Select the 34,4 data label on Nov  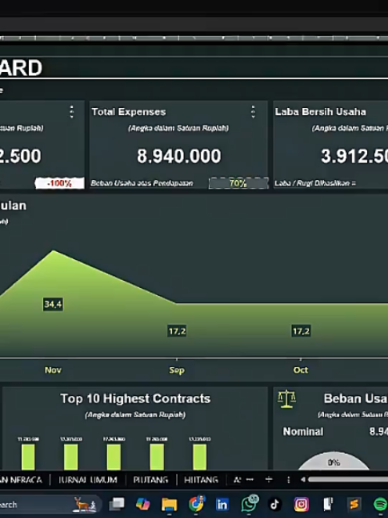(x=53, y=304)
